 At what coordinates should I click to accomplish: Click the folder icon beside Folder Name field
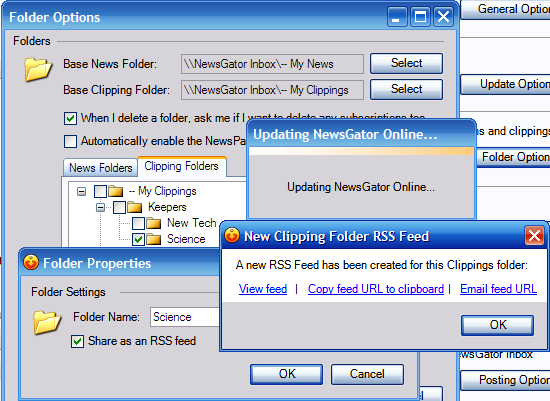47,322
